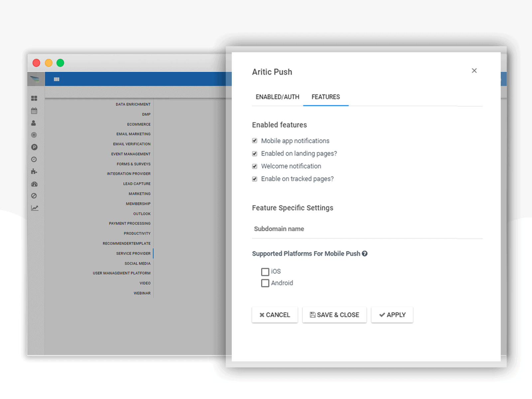The height and width of the screenshot is (399, 532).
Task: Check the iOS platform checkbox
Action: (x=265, y=272)
